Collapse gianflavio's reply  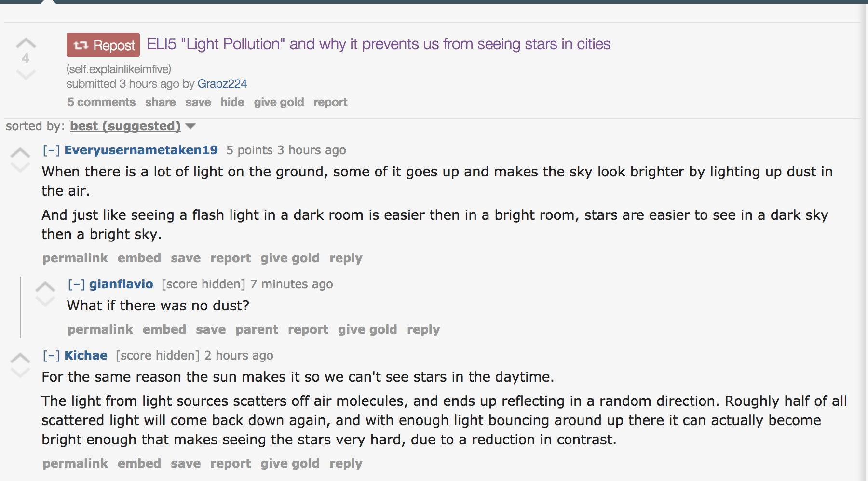coord(77,284)
